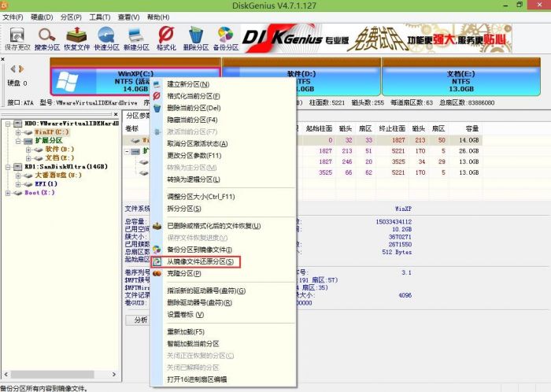Click icon beside 克隆分区 entry
This screenshot has height=392, width=551.
click(157, 273)
